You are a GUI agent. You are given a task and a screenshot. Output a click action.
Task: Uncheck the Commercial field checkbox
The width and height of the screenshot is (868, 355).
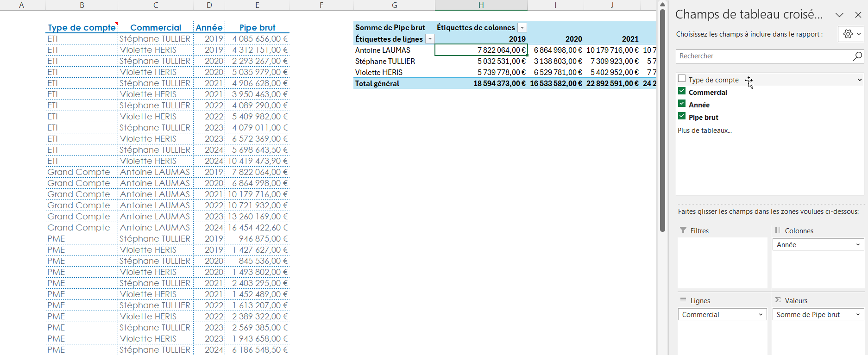[x=682, y=92]
